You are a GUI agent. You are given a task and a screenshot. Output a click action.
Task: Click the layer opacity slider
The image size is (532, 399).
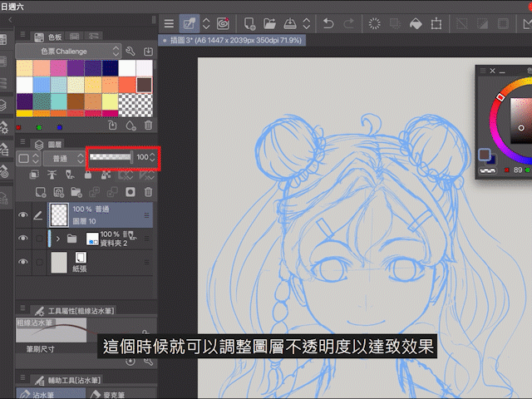tap(111, 157)
